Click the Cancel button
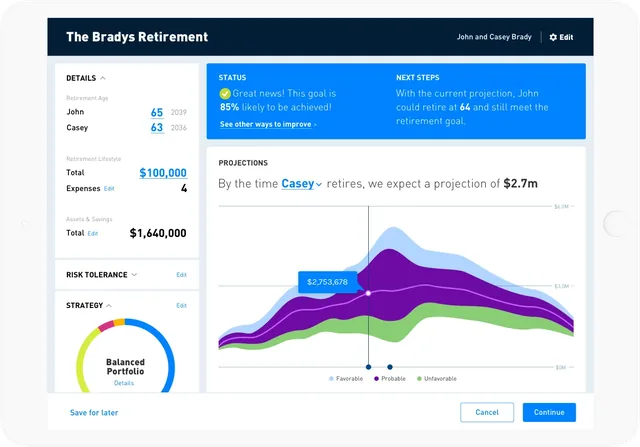640x447 pixels. (487, 412)
